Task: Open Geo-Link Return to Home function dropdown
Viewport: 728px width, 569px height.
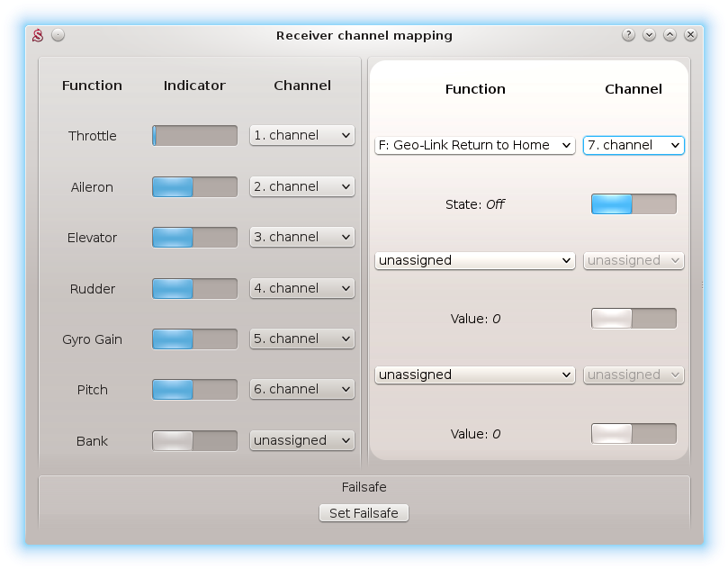Action: point(475,145)
